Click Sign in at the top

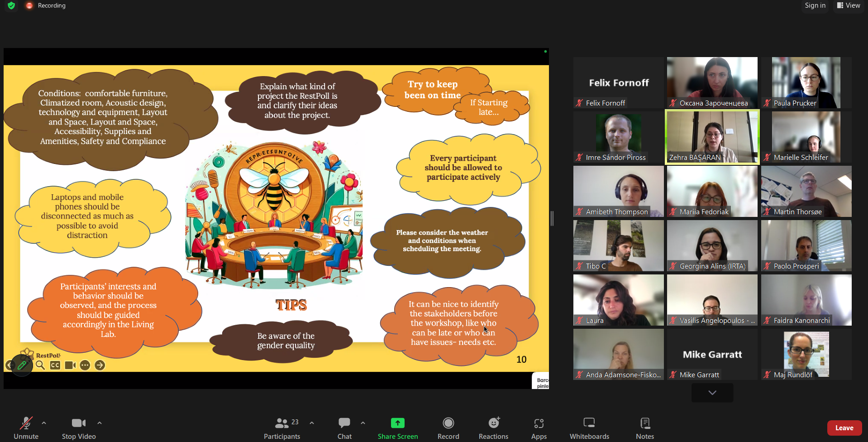pyautogui.click(x=815, y=5)
